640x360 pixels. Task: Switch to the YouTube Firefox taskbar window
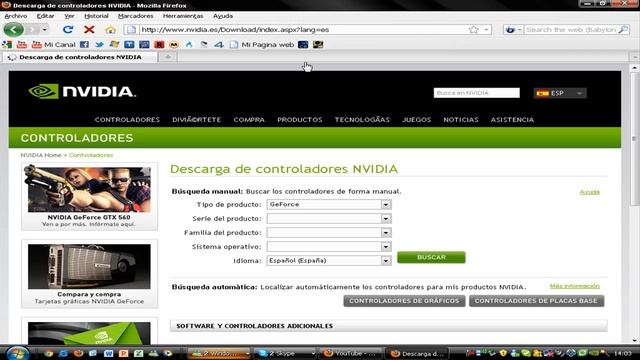(x=351, y=353)
